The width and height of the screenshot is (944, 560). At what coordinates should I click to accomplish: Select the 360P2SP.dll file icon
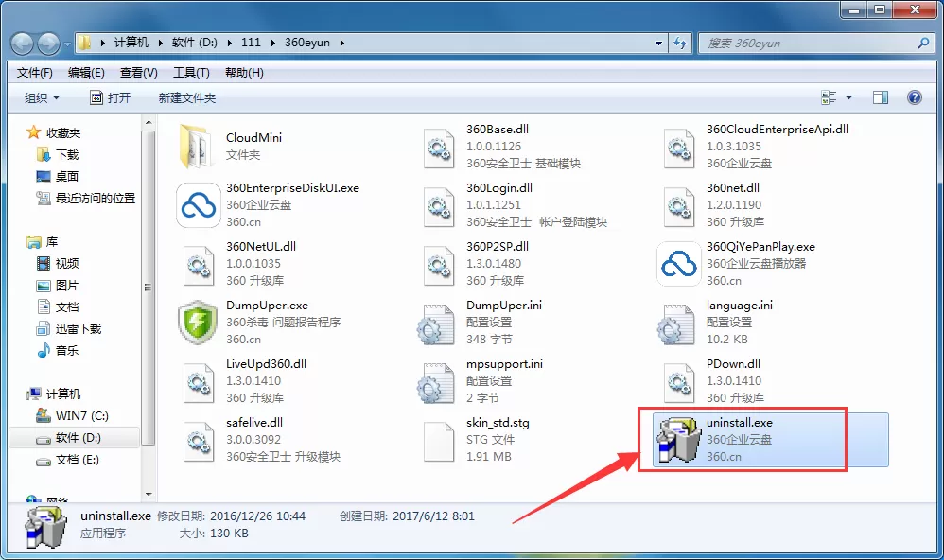438,266
